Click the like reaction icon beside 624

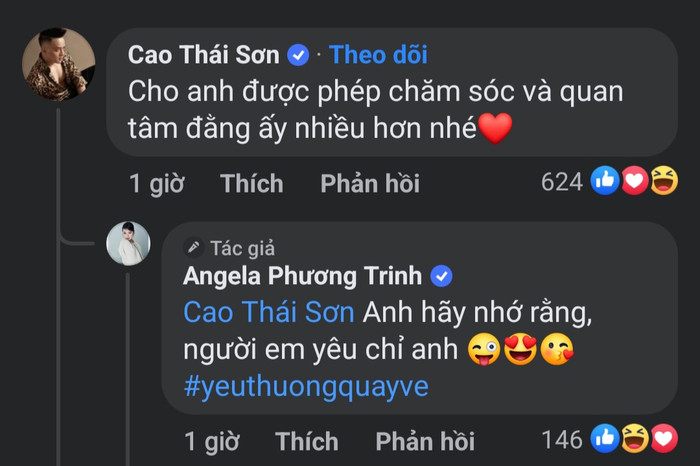click(606, 181)
